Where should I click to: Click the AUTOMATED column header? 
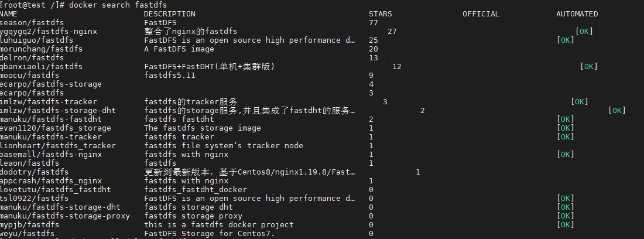click(x=577, y=14)
